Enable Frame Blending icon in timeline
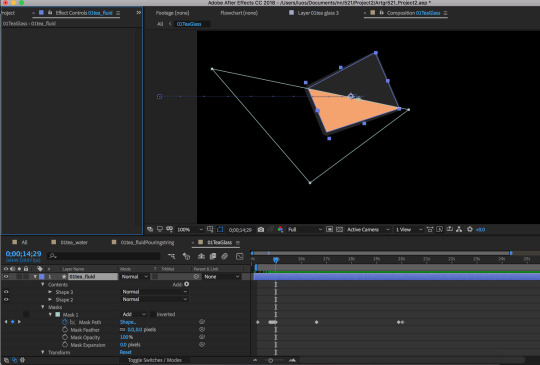 pyautogui.click(x=213, y=256)
